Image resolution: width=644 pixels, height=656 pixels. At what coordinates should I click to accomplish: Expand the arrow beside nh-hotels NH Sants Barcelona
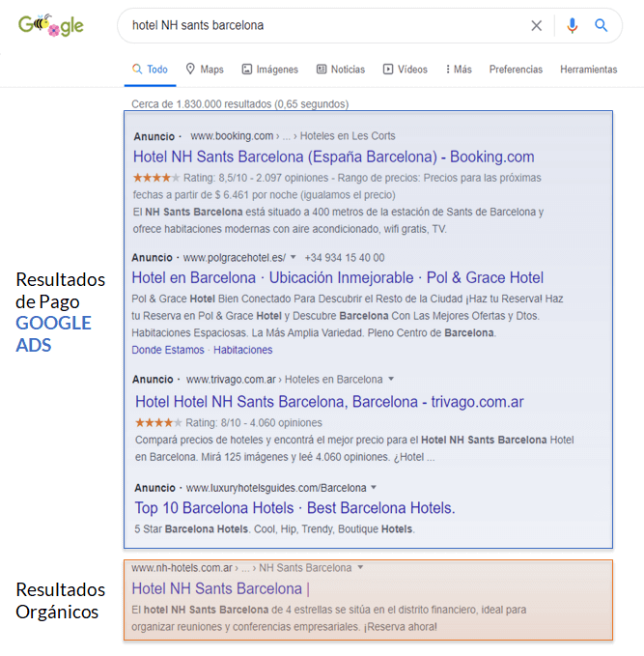[x=360, y=568]
